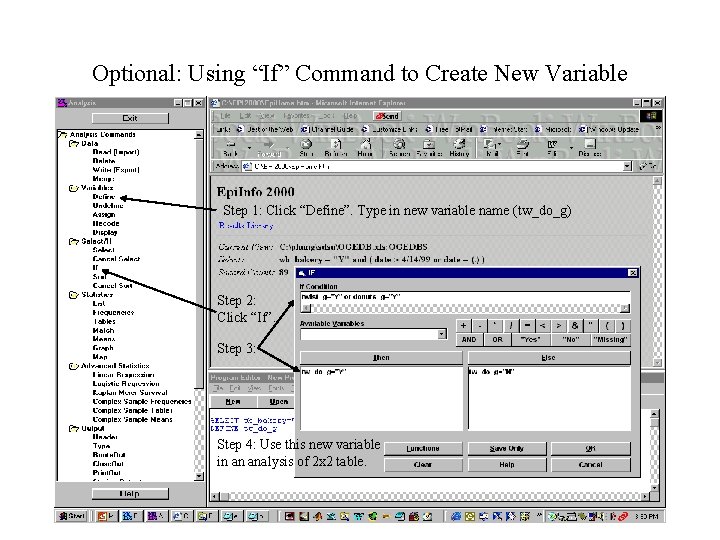Click the red Send button in IE
Viewport: 720px width, 540px height.
(388, 116)
